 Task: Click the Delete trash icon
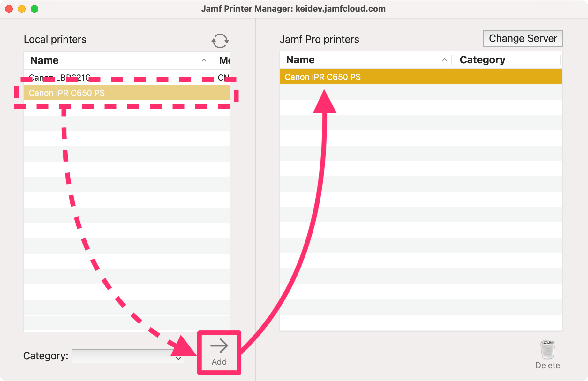coord(547,354)
